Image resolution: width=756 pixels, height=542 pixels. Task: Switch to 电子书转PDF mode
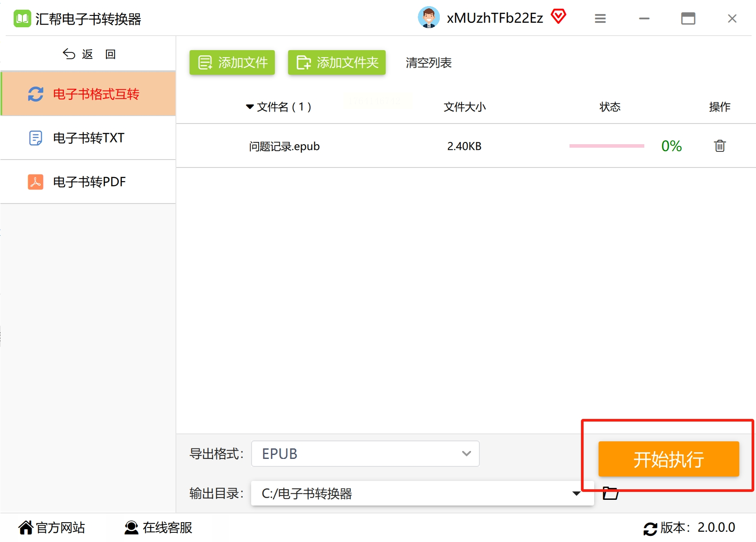click(88, 182)
